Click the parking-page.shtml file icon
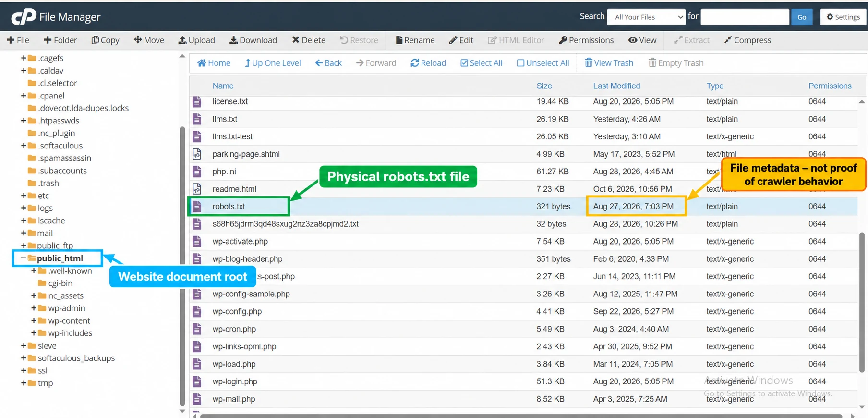 [197, 154]
